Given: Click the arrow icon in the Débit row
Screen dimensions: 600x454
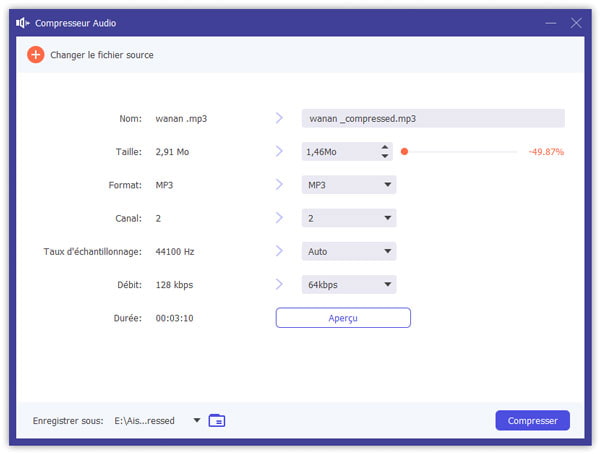Looking at the screenshot, I should coord(280,285).
